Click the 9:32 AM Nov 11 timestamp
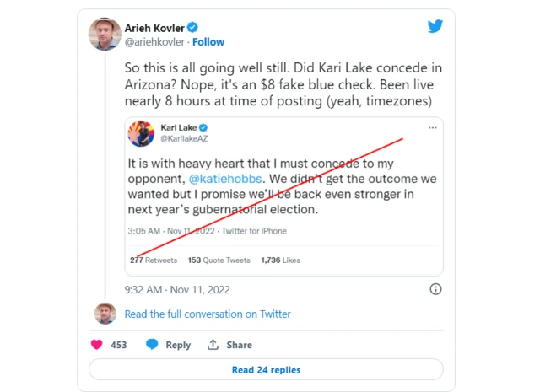This screenshot has height=392, width=540. point(176,289)
